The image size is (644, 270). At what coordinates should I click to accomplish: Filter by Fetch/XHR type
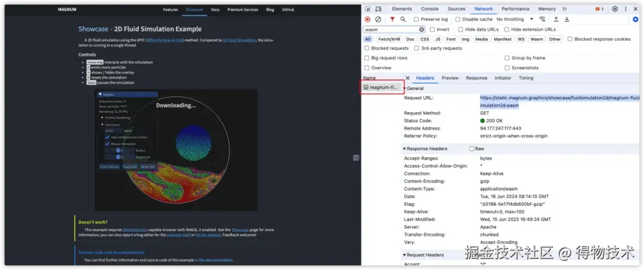tap(389, 39)
